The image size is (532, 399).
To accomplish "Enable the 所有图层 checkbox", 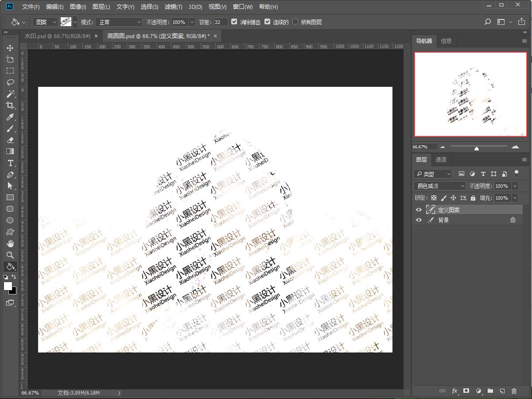I will [295, 22].
